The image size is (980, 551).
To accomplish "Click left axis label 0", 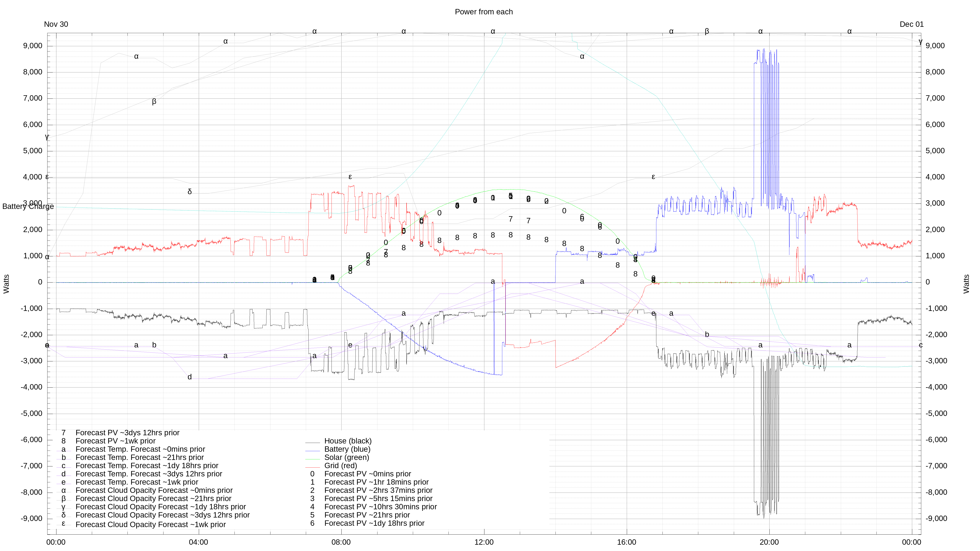I will pos(40,282).
